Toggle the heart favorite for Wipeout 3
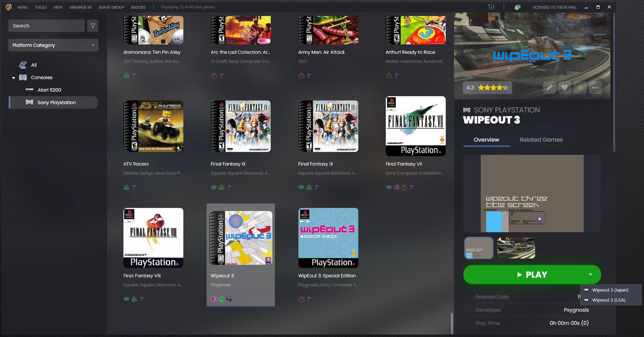This screenshot has height=337, width=644. pyautogui.click(x=565, y=87)
